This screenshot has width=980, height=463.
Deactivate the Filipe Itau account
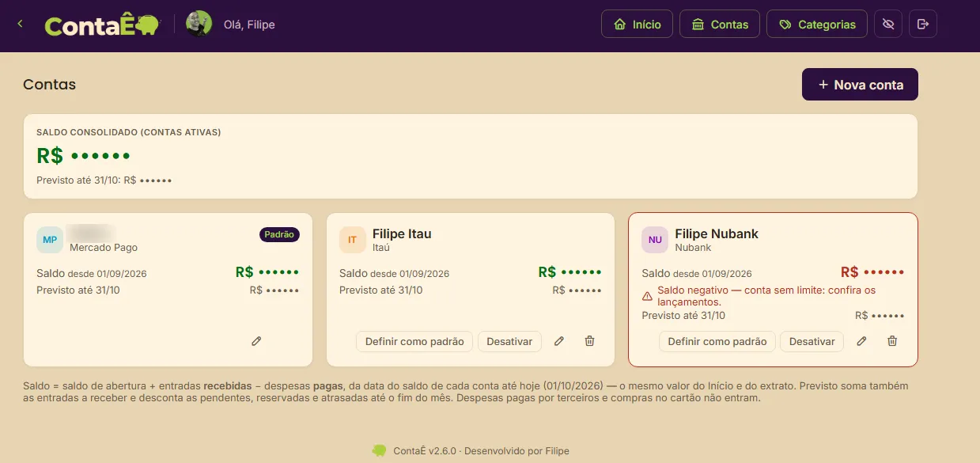(509, 341)
